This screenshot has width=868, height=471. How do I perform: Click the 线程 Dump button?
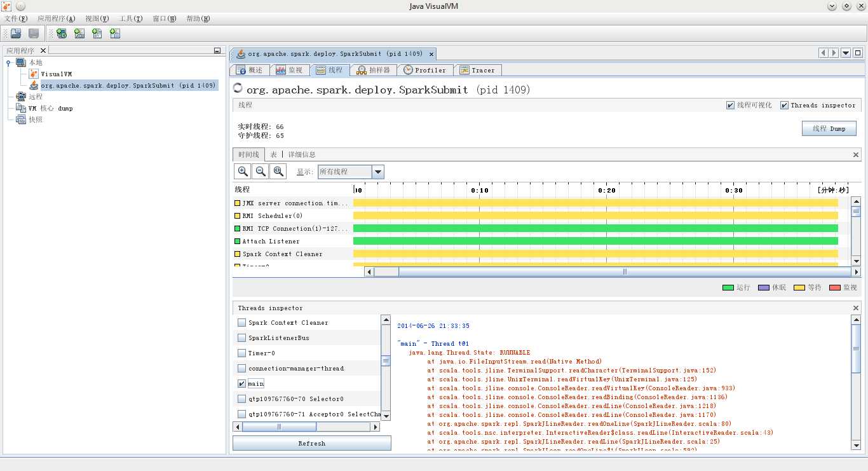(829, 128)
